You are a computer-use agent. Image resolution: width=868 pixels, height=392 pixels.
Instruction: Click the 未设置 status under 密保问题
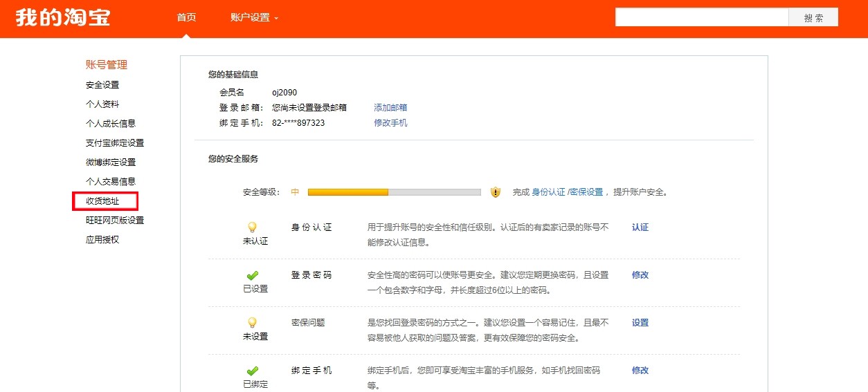(255, 337)
